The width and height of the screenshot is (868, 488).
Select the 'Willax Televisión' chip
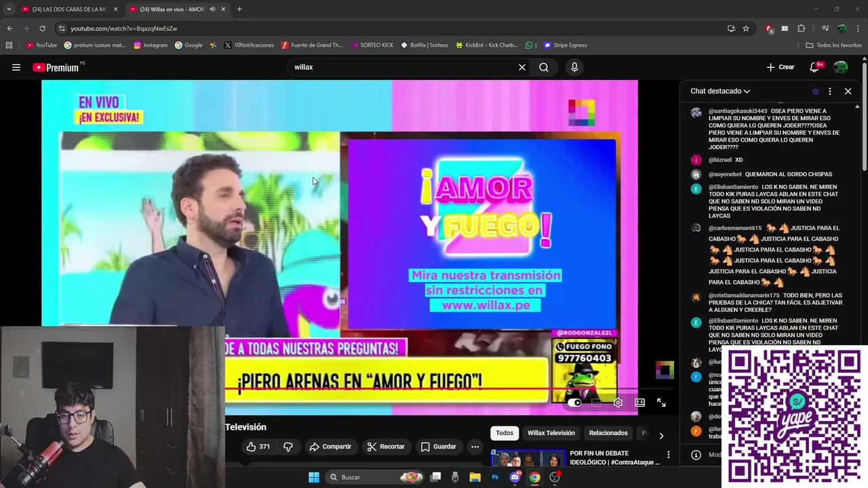551,433
